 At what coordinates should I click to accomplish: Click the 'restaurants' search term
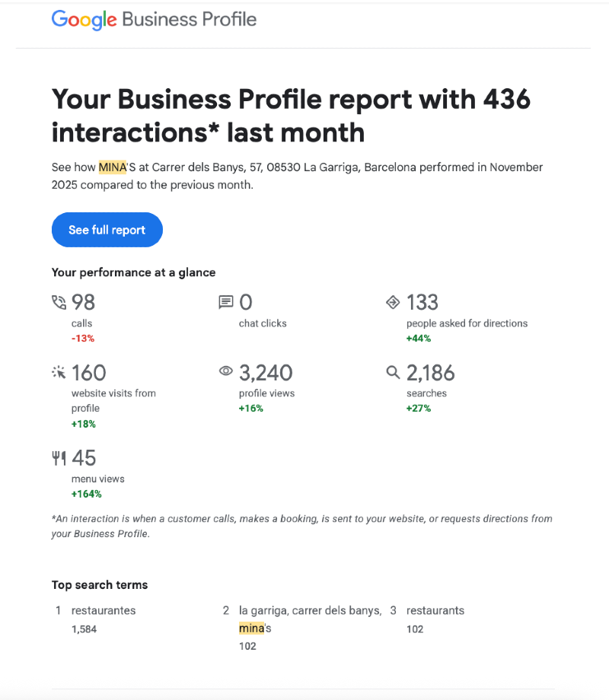coord(435,610)
